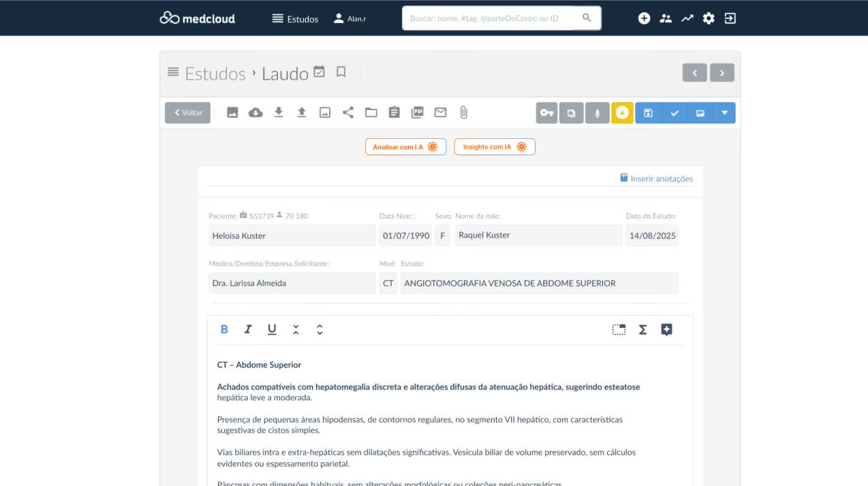Viewport: 868px width, 486px height.
Task: Click the ANGIOTOMOGRAFIA VENOSA study field
Action: point(540,283)
